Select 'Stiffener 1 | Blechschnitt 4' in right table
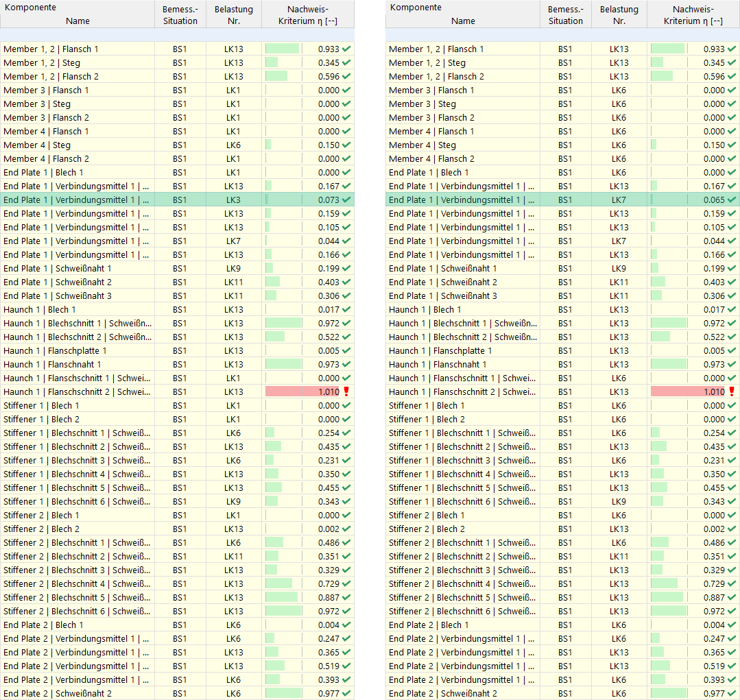 (x=462, y=474)
